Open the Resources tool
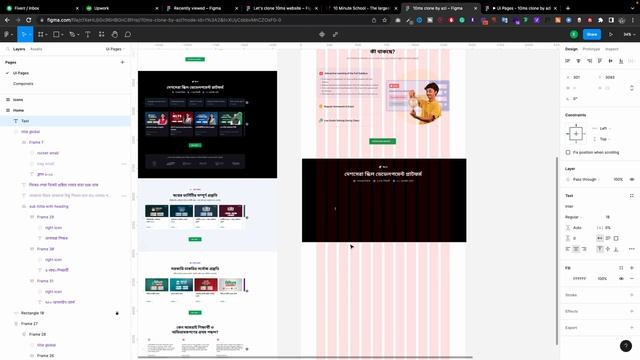Viewport: 640px width, 360px height. (x=101, y=35)
